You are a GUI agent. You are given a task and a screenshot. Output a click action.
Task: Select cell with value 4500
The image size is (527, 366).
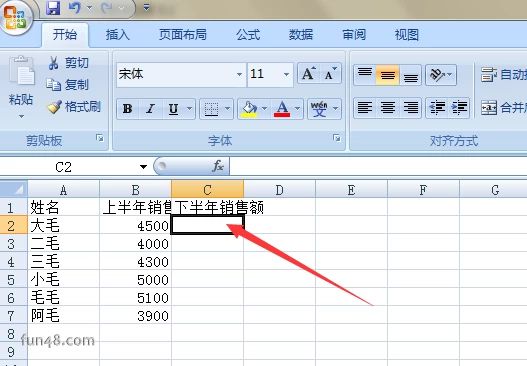coord(135,226)
